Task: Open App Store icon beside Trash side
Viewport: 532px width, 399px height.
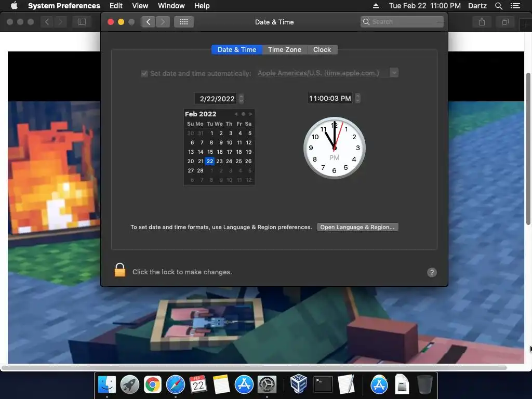Action: tap(379, 384)
